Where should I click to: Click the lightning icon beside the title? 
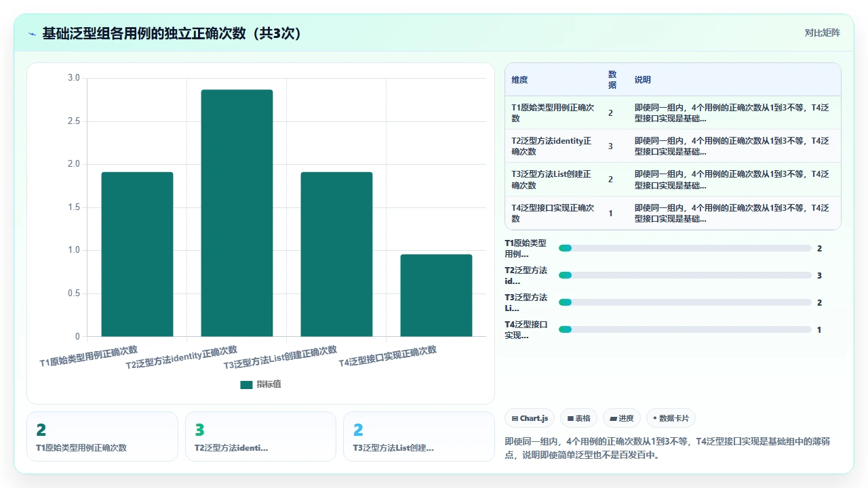32,33
